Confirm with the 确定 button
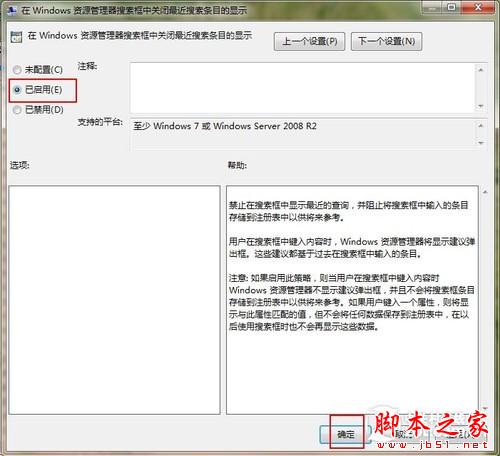Viewport: 500px width, 456px height. tap(345, 434)
